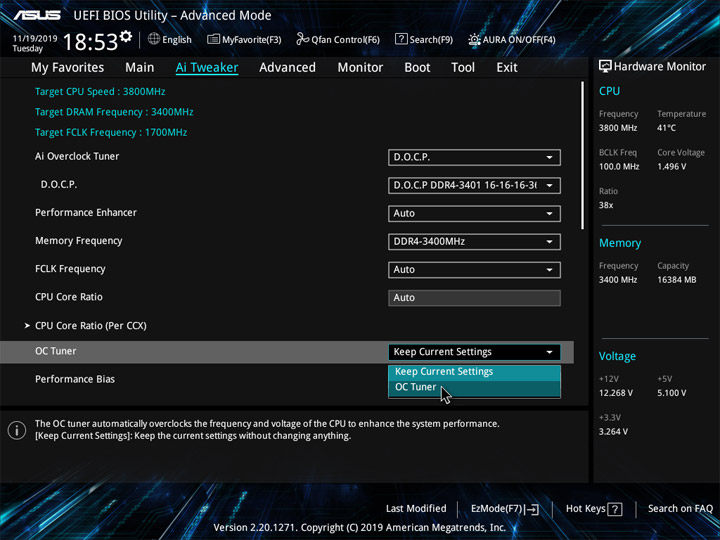Toggle AURA ON/OFF(F4) light icon
The width and height of the screenshot is (720, 540).
pos(474,39)
